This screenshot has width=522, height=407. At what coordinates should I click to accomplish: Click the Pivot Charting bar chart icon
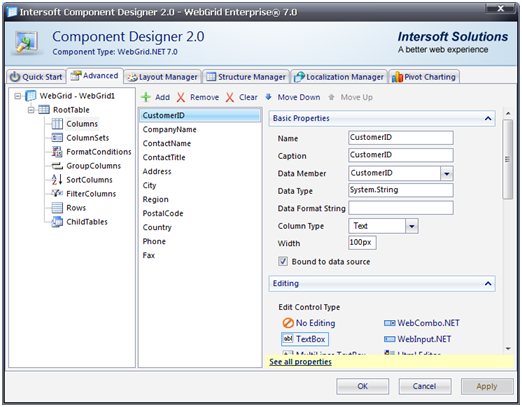[x=397, y=77]
